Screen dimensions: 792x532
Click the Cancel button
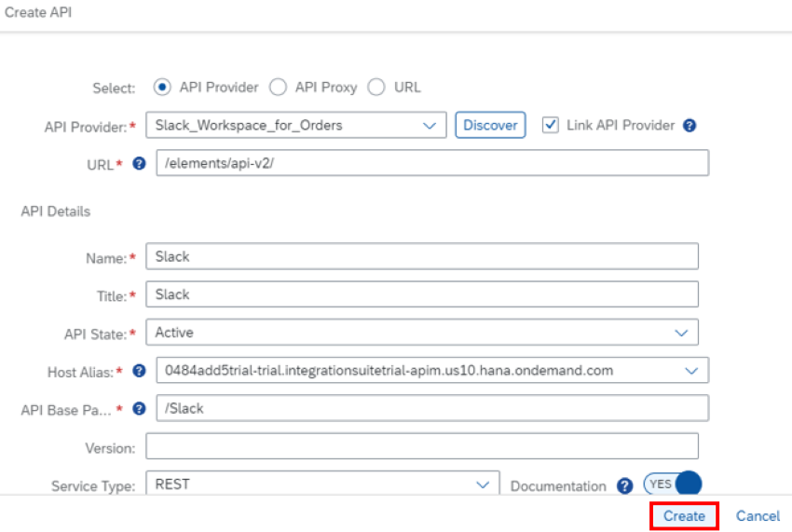tap(758, 516)
